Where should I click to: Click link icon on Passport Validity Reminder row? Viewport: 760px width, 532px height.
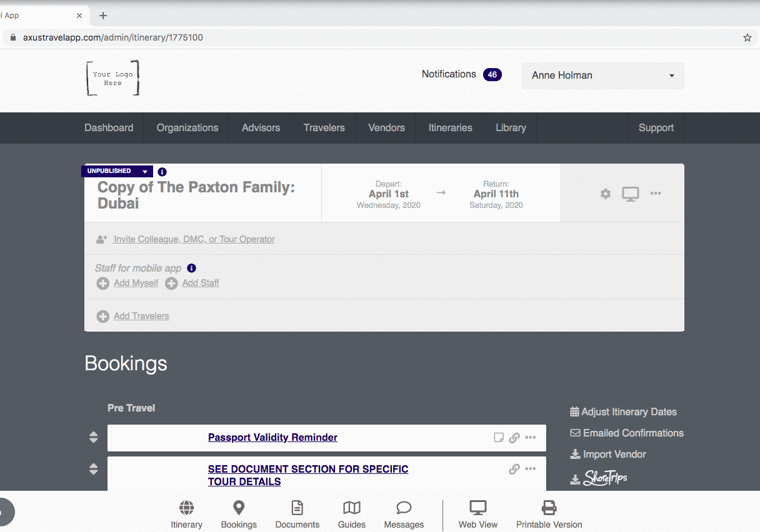pyautogui.click(x=514, y=438)
